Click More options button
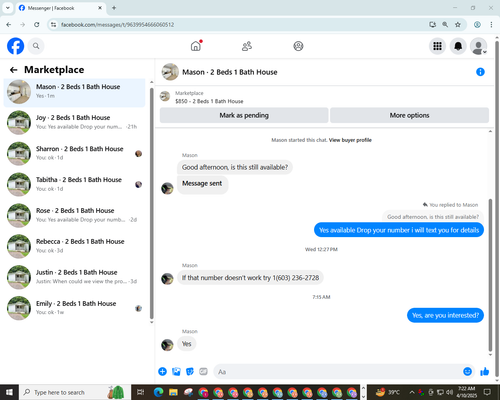This screenshot has width=500, height=400. (x=409, y=115)
